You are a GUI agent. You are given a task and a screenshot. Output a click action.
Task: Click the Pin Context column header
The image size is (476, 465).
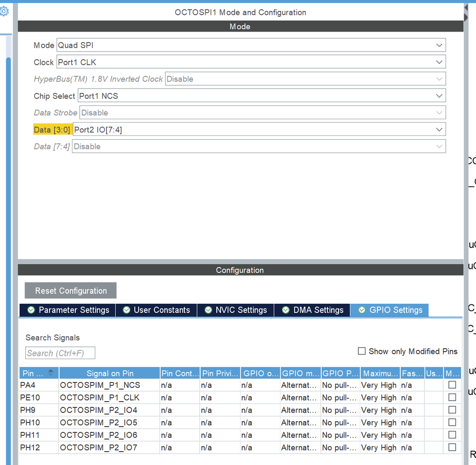pos(180,373)
